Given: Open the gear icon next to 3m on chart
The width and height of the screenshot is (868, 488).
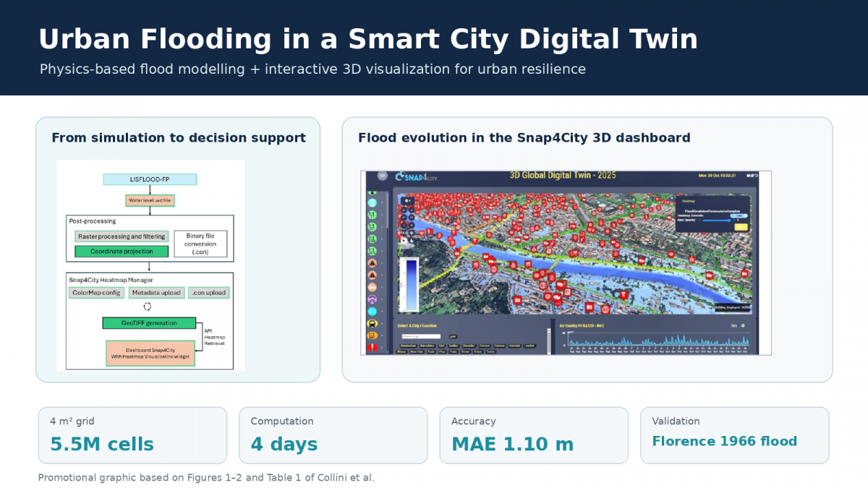Looking at the screenshot, I should [x=743, y=325].
